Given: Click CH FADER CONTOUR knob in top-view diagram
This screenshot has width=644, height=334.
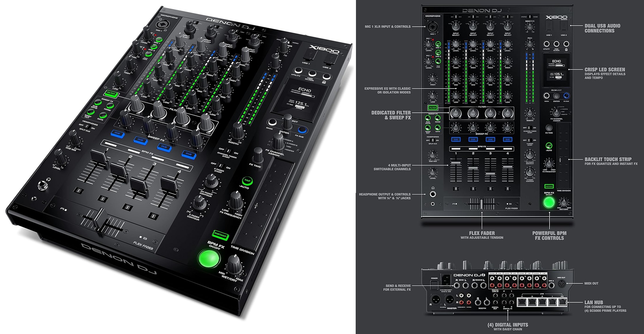Looking at the screenshot, I should coord(530,155).
